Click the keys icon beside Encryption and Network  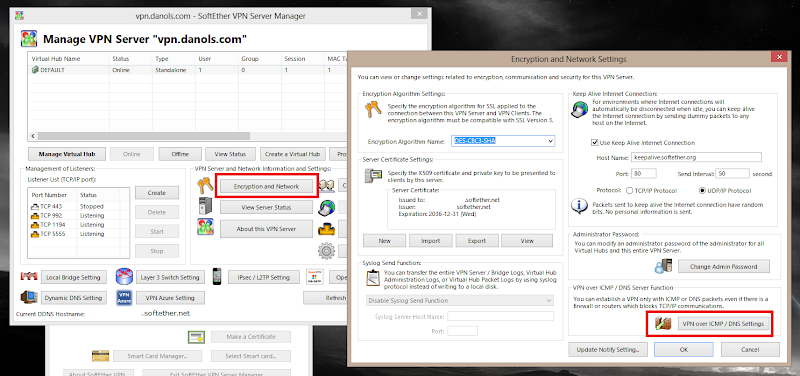tap(205, 186)
